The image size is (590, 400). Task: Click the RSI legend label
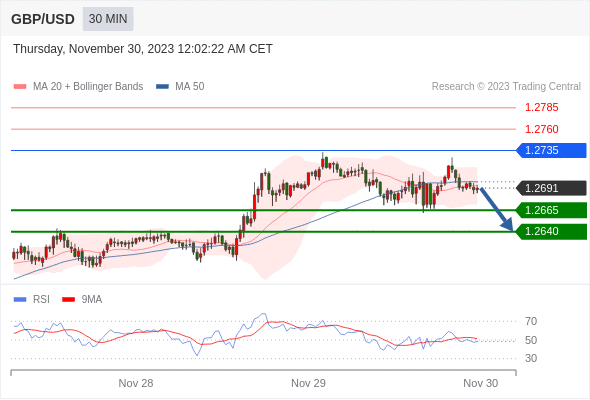[x=41, y=300]
